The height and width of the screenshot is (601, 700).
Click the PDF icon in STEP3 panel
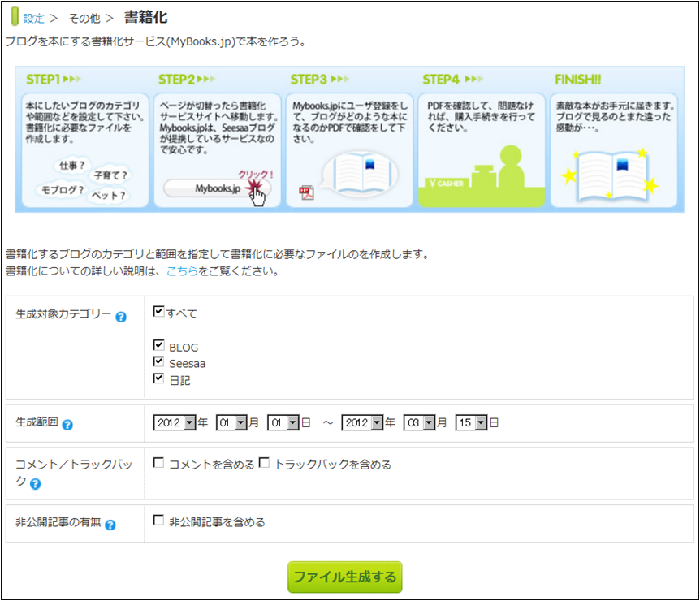306,192
